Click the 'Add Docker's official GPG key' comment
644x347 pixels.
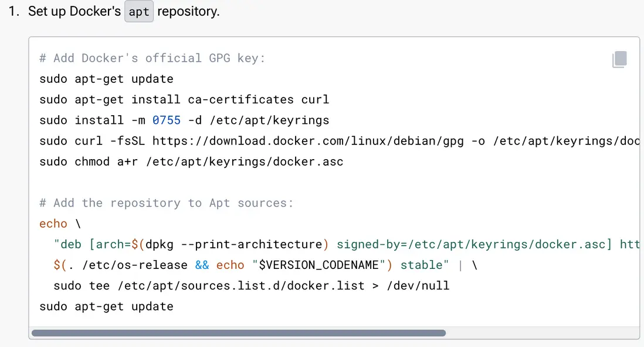[x=152, y=58]
